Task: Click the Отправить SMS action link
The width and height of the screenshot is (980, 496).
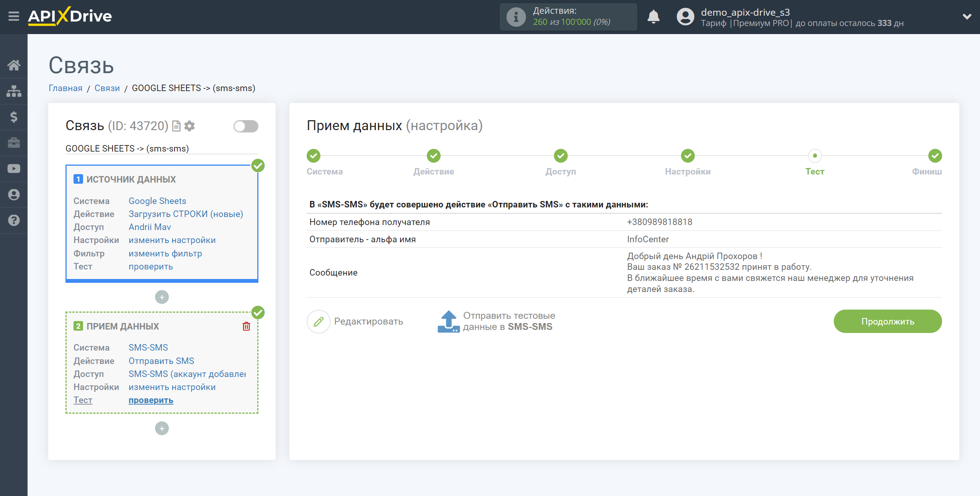Action: point(162,361)
